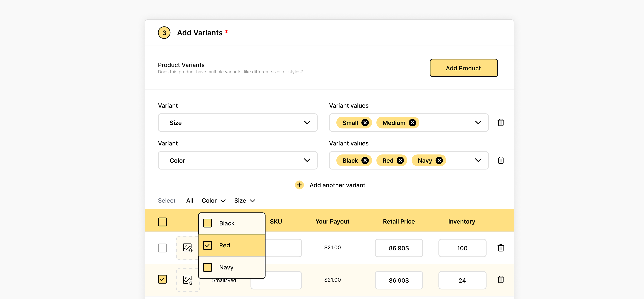Select All variants filter
This screenshot has width=644, height=299.
tap(190, 201)
